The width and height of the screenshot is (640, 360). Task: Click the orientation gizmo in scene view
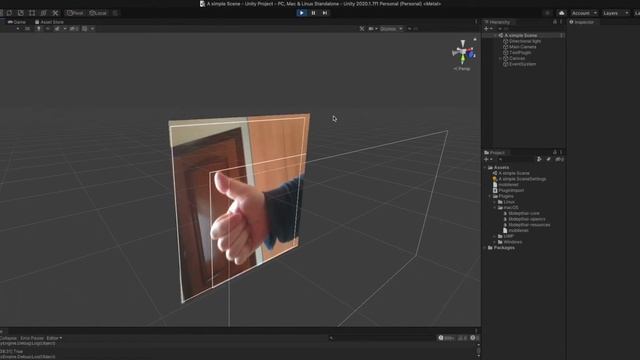click(x=463, y=52)
